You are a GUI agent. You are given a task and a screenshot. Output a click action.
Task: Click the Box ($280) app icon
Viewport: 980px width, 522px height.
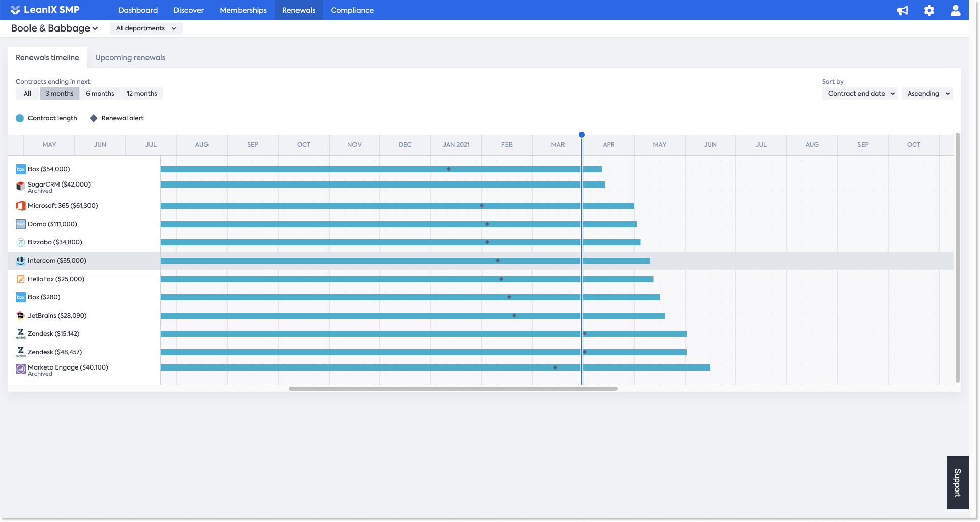21,297
